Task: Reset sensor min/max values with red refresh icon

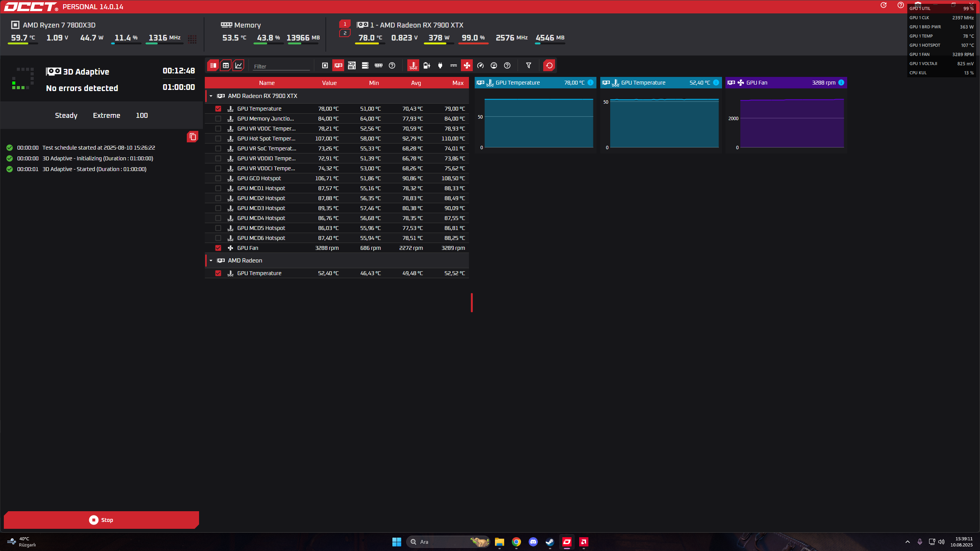Action: [x=549, y=65]
